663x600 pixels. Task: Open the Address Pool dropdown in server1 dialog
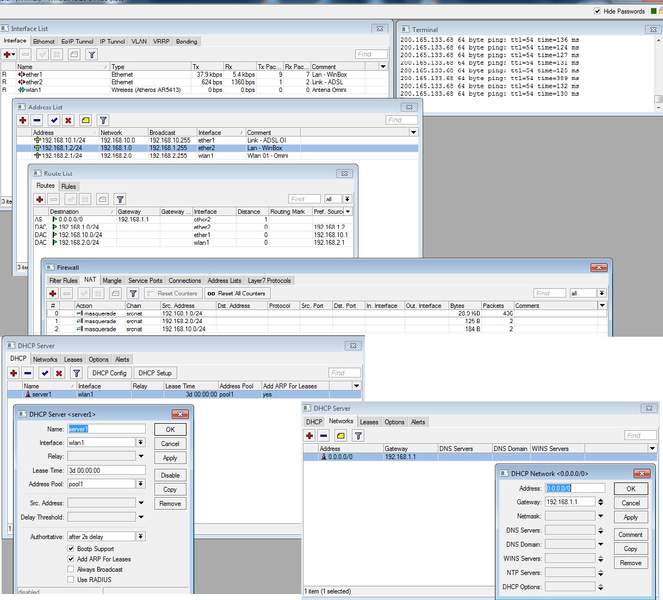(x=140, y=484)
